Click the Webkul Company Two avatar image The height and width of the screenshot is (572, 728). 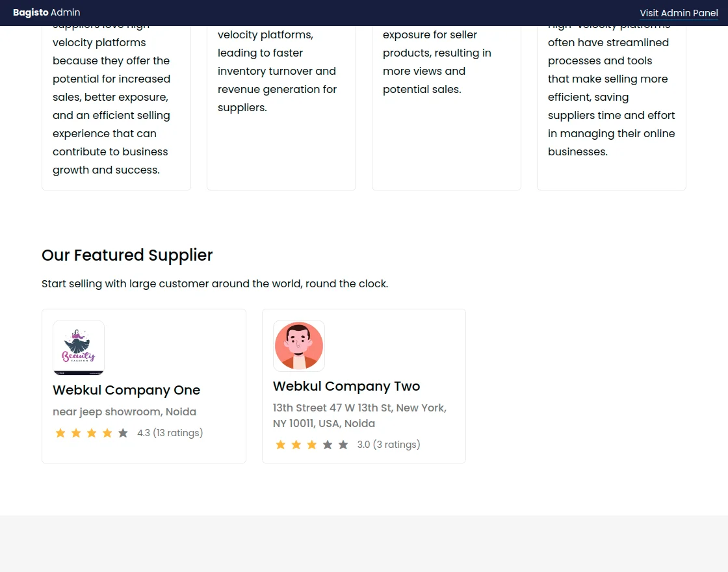click(x=298, y=345)
